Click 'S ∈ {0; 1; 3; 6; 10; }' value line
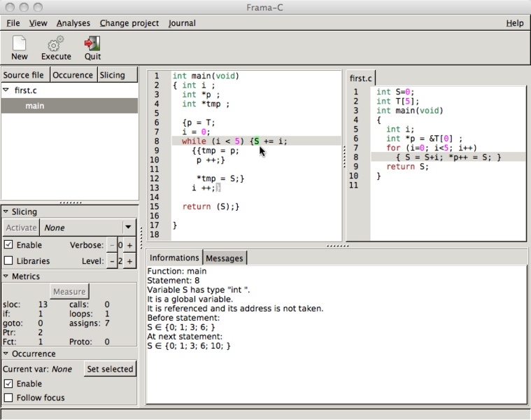The image size is (531, 420). pos(189,346)
